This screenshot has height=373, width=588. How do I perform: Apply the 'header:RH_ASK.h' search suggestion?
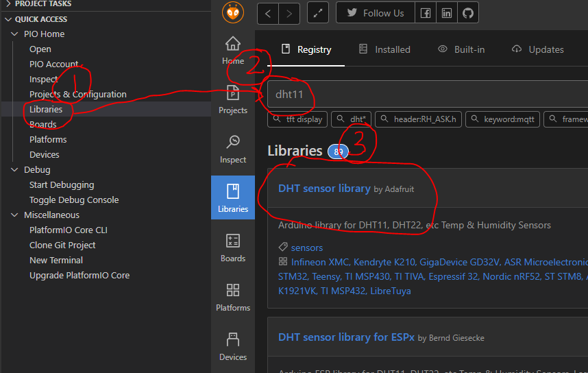[x=418, y=119]
